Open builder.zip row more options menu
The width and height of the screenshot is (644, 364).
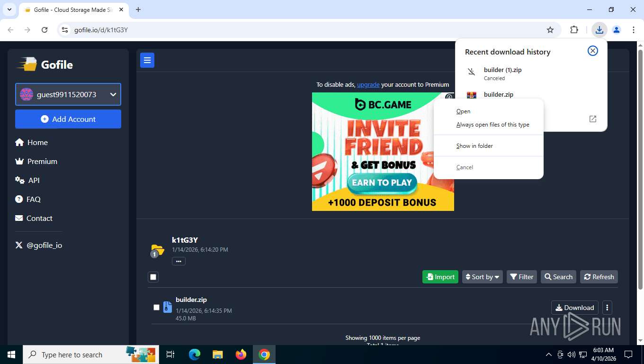tap(607, 308)
